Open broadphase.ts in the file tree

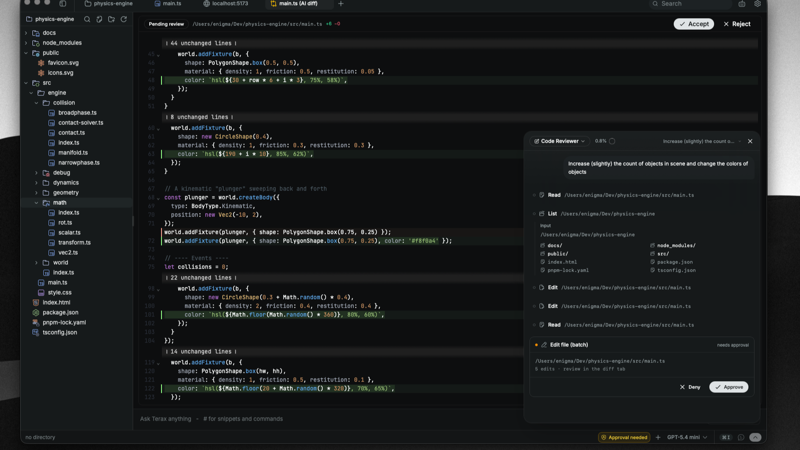click(x=77, y=113)
